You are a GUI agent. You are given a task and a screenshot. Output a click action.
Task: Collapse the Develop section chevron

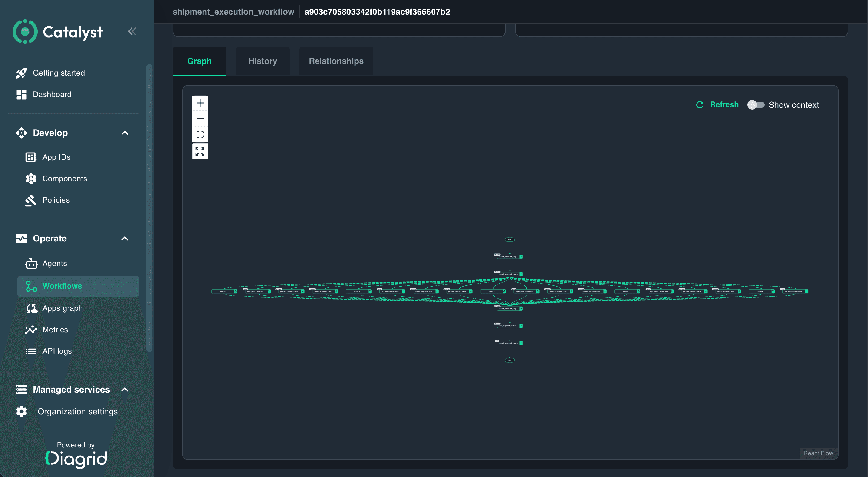(125, 133)
